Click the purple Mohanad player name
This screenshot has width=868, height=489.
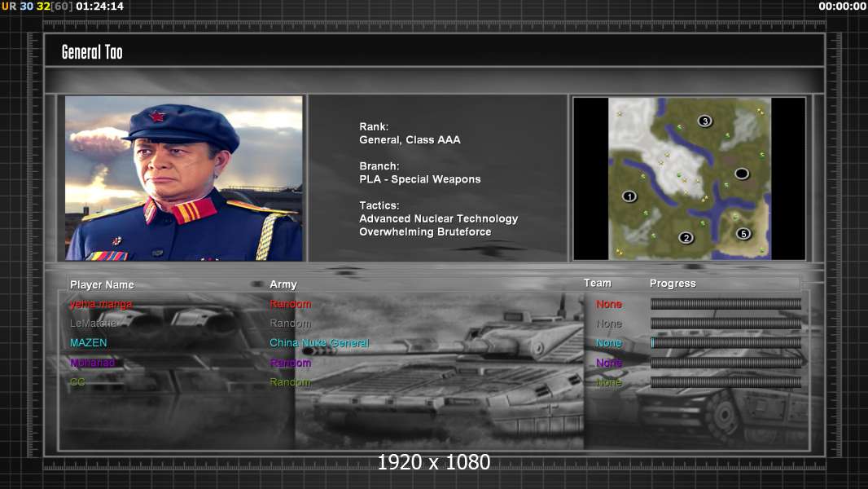[x=92, y=363]
